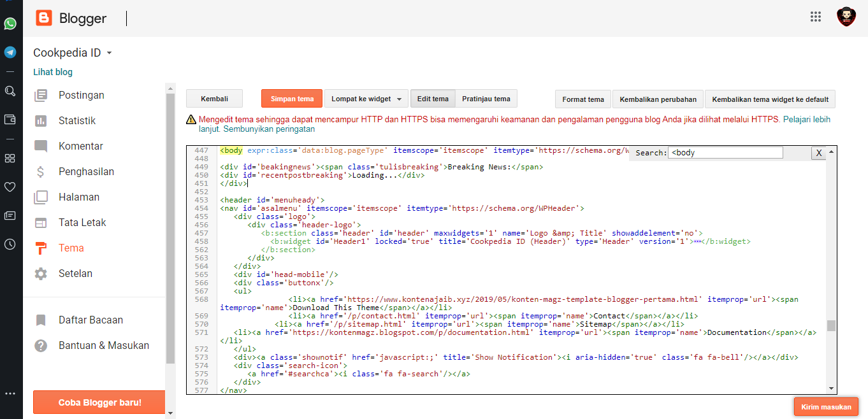The image size is (868, 419).
Task: Click the code search input field
Action: [725, 153]
